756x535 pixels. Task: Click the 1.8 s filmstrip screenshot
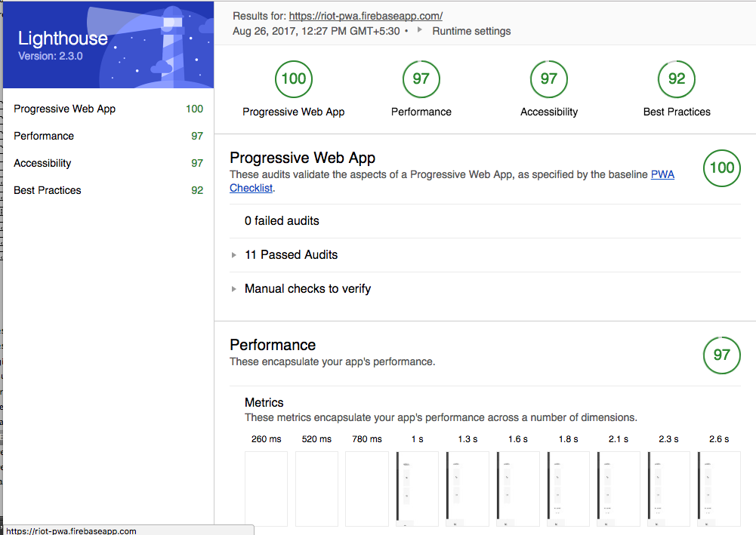coord(568,488)
